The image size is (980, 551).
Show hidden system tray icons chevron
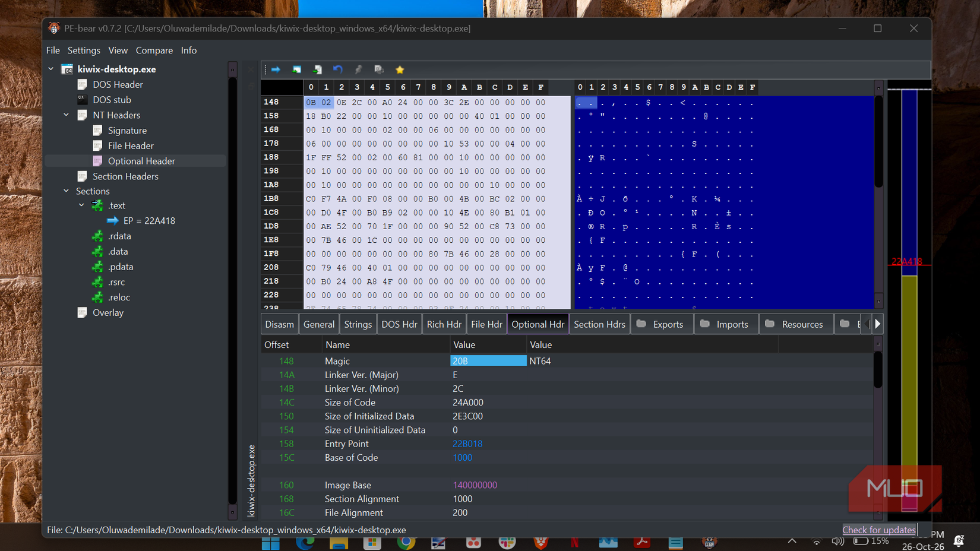pyautogui.click(x=792, y=541)
